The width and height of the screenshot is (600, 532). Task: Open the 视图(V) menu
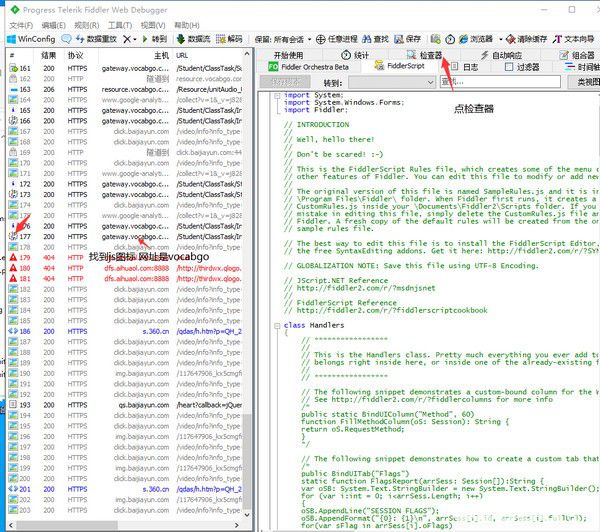click(153, 25)
